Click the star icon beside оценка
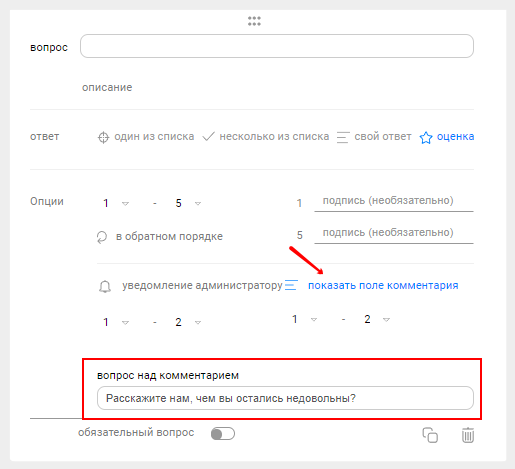 [x=426, y=137]
